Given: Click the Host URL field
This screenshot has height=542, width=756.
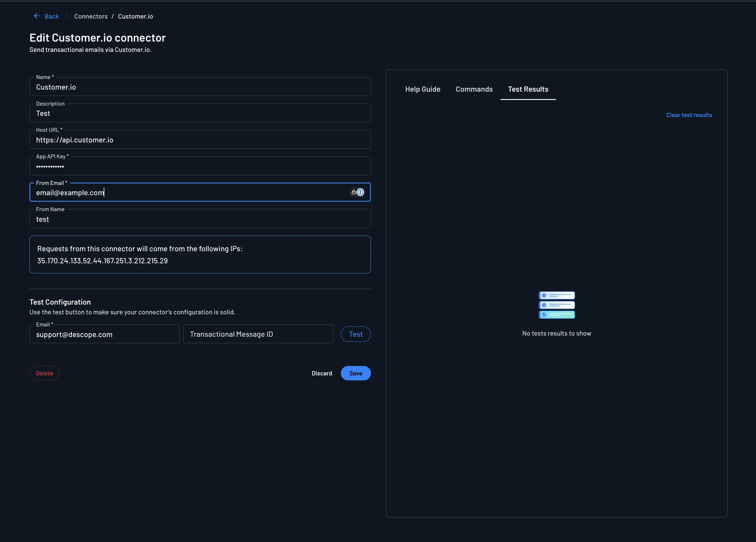Looking at the screenshot, I should [200, 139].
